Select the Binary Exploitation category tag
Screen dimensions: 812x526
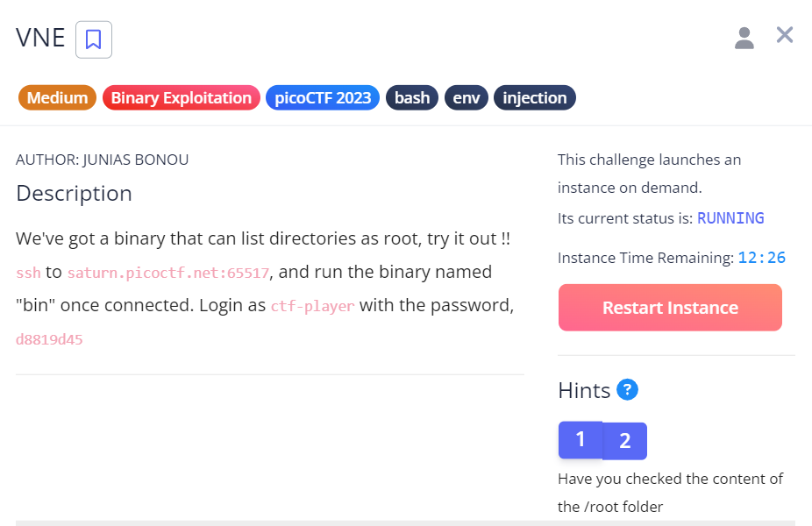pos(182,98)
